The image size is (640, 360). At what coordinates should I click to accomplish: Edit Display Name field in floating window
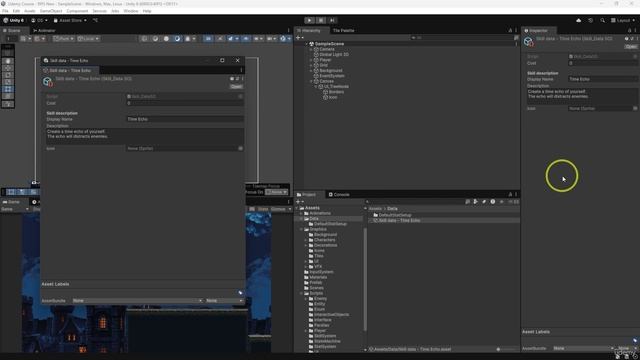[185, 119]
